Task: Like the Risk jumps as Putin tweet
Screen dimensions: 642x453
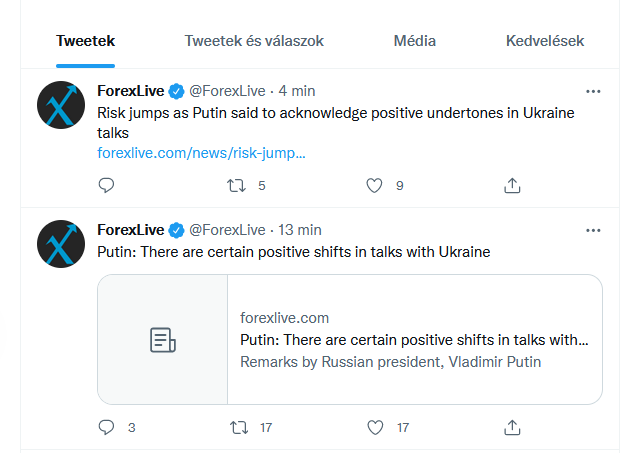Action: 374,186
